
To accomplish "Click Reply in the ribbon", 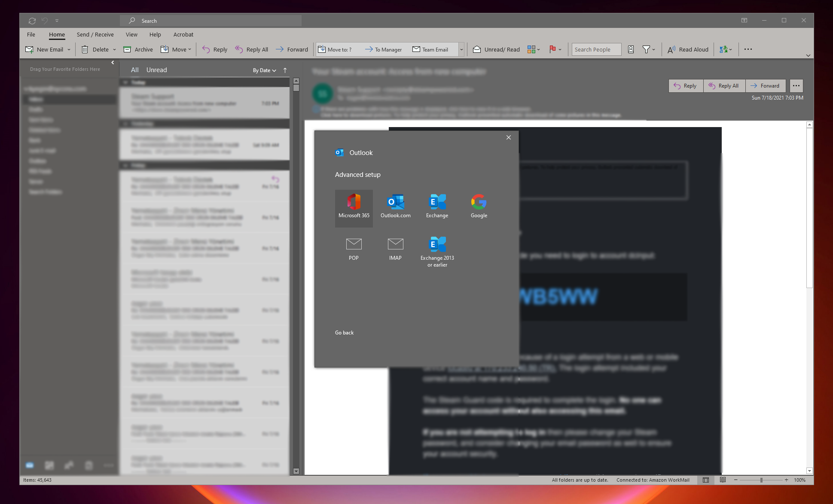I will tap(215, 49).
